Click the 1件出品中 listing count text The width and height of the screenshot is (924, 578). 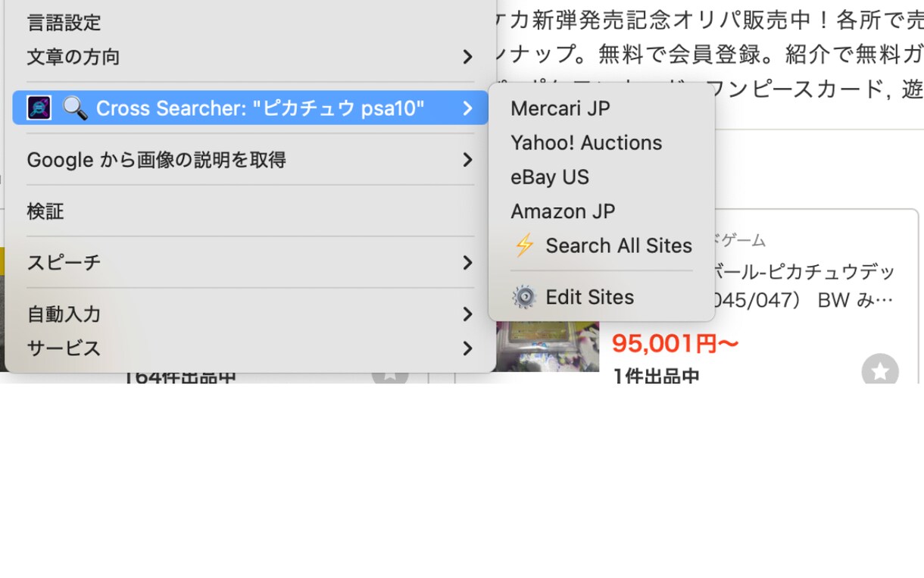click(656, 376)
